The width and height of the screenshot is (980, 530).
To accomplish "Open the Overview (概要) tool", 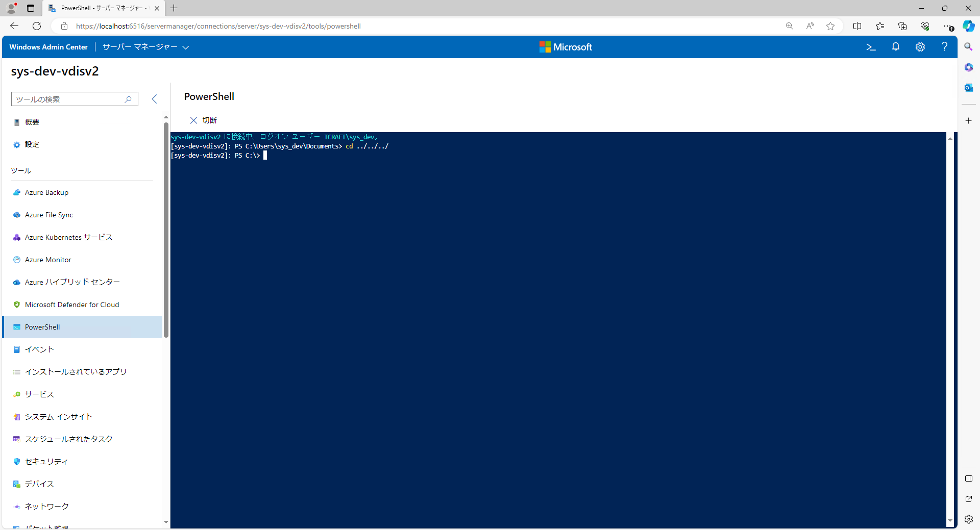I will [82, 122].
